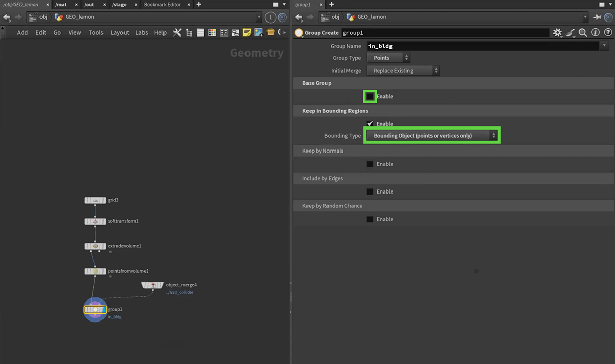Switch to the /mat tab

pos(61,5)
